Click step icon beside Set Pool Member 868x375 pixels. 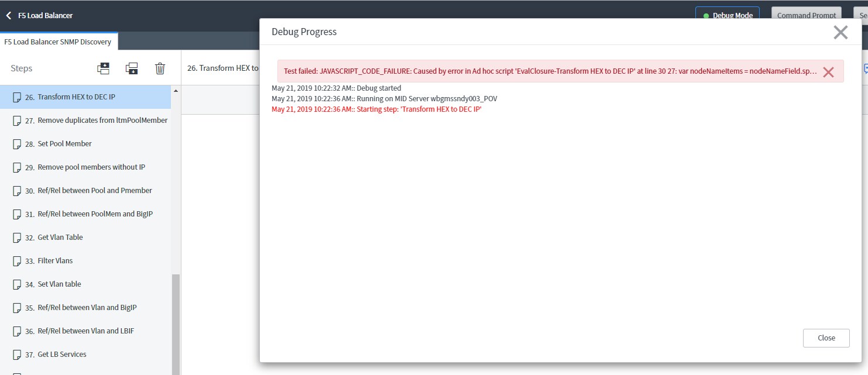click(17, 144)
